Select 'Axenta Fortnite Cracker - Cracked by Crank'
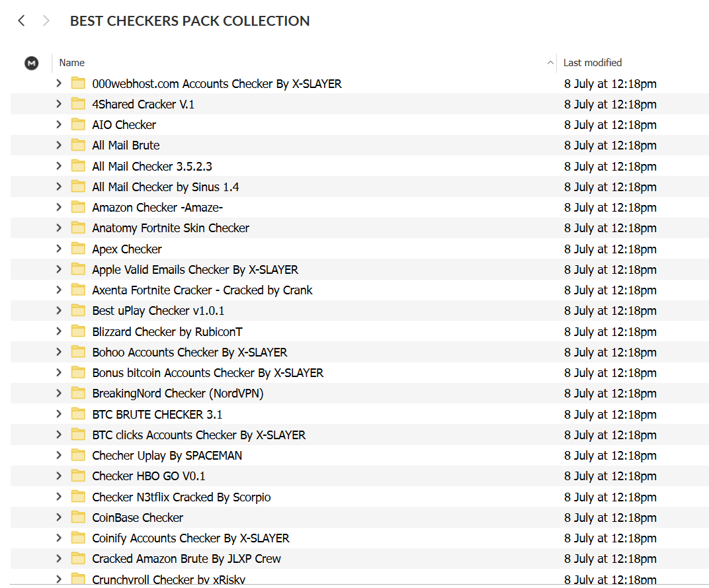This screenshot has width=709, height=588. [x=202, y=290]
